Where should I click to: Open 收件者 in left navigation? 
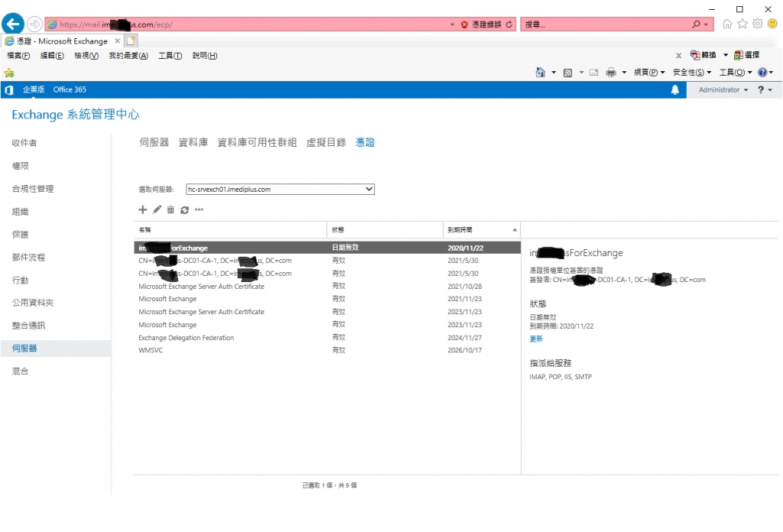coord(24,143)
